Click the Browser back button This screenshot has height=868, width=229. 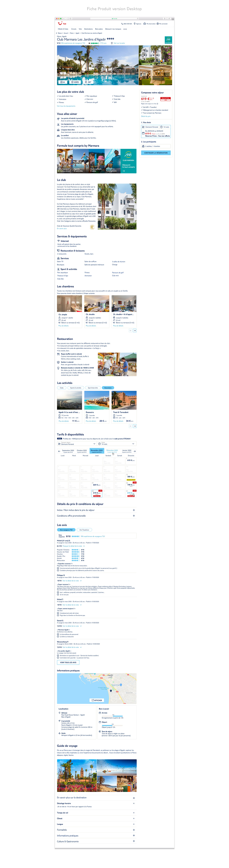click(64, 18)
